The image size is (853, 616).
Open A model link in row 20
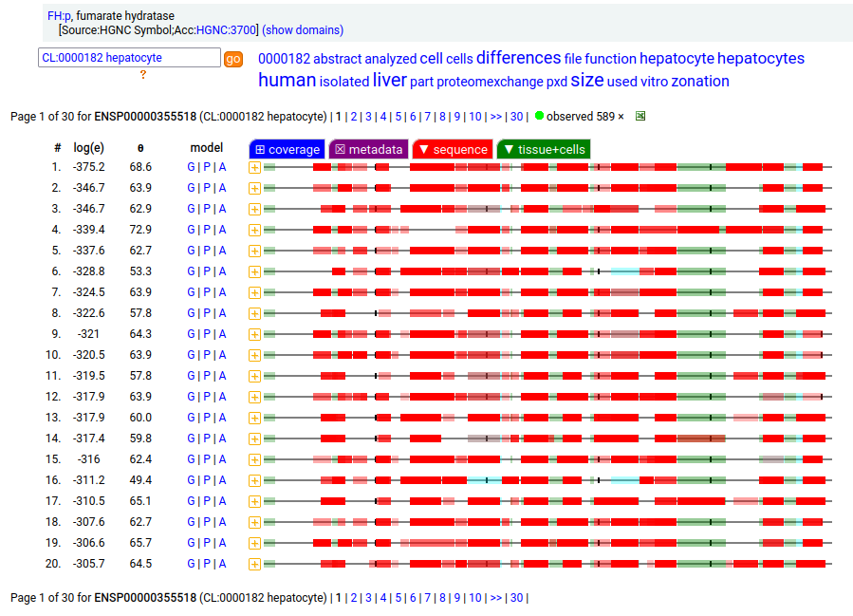click(222, 564)
